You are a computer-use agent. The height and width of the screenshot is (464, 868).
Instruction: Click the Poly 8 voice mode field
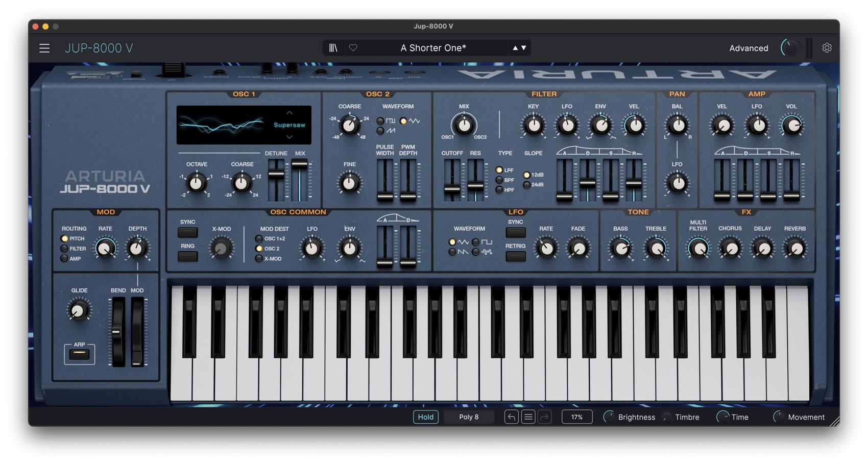point(469,417)
